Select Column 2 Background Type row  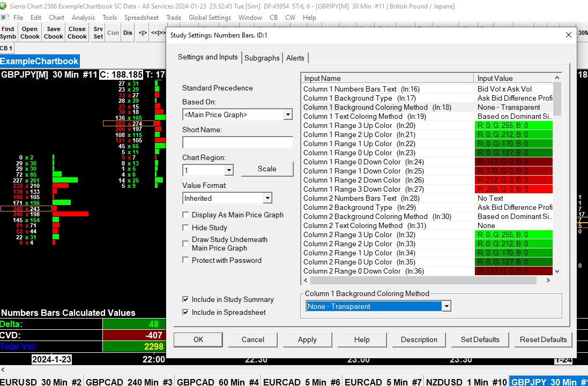pos(427,207)
